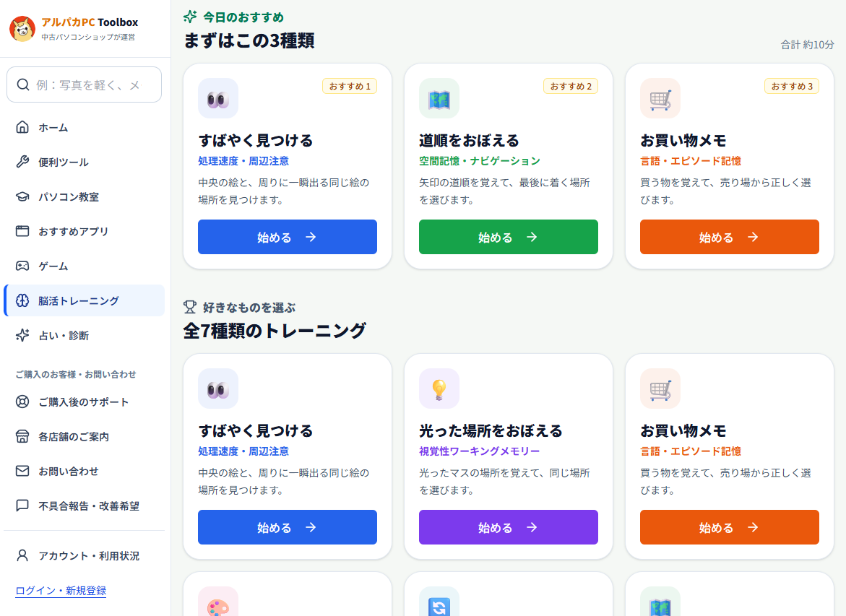The height and width of the screenshot is (616, 846).
Task: Start 道順をおぼえる with green 始める button
Action: coord(509,237)
